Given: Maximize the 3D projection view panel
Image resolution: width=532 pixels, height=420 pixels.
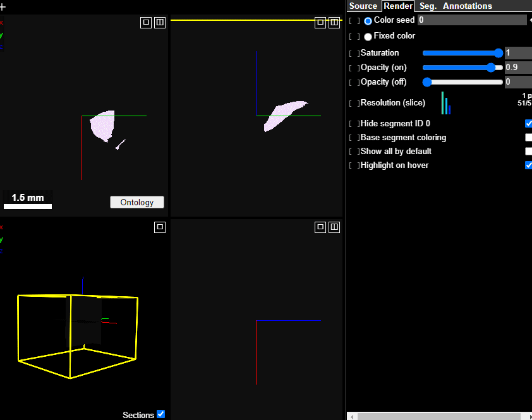Looking at the screenshot, I should coord(160,227).
